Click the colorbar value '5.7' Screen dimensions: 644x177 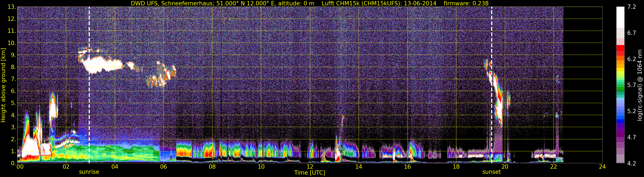tap(632, 85)
